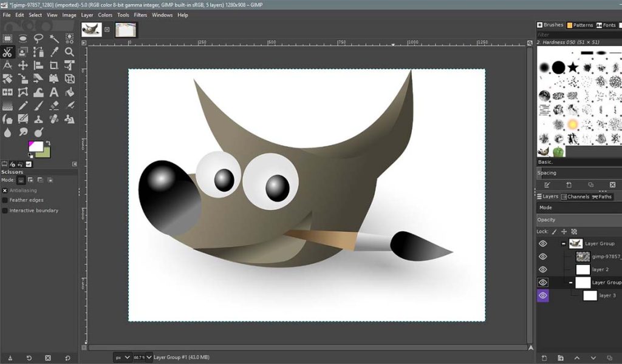
Task: Select the Rectangle Select tool
Action: [7, 38]
